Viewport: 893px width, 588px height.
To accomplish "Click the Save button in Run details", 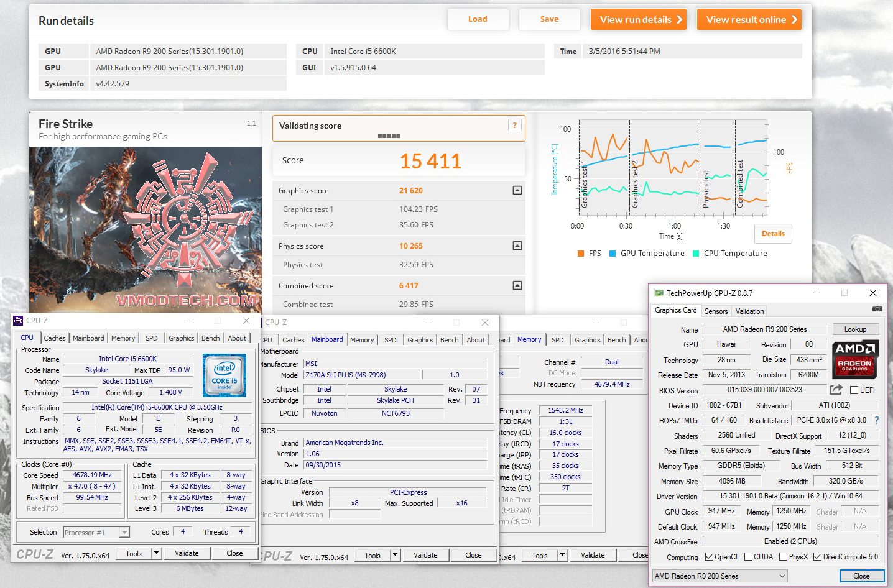I will tap(549, 19).
